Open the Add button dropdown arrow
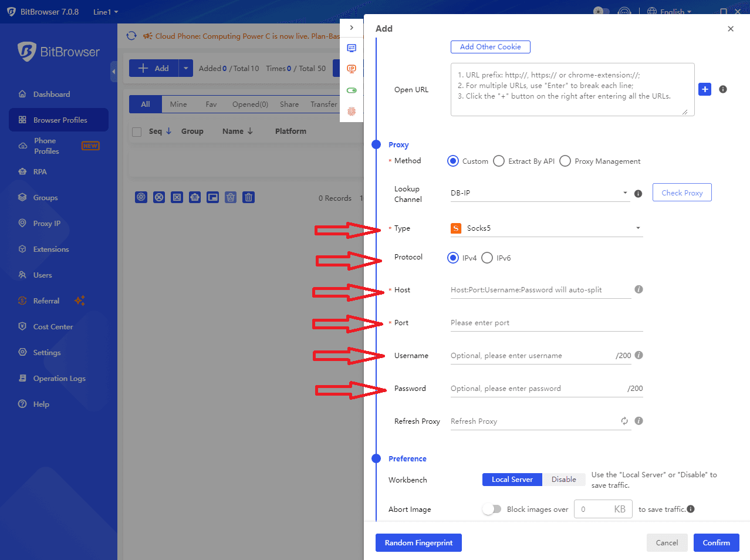 [x=185, y=68]
